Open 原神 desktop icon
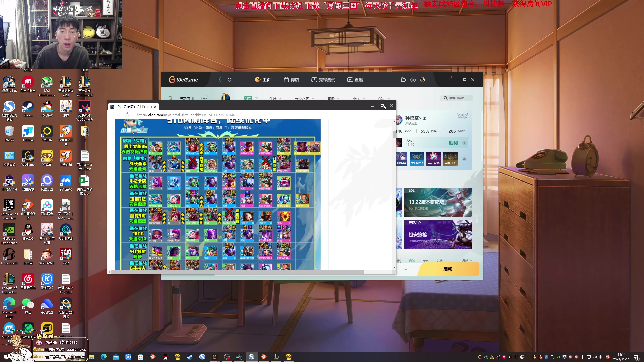The image size is (644, 362). (x=66, y=109)
